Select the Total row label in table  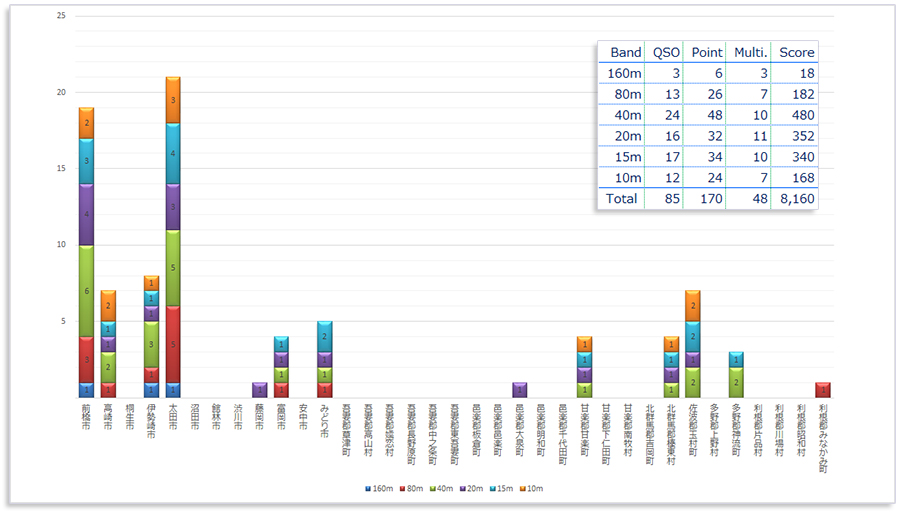[x=621, y=199]
